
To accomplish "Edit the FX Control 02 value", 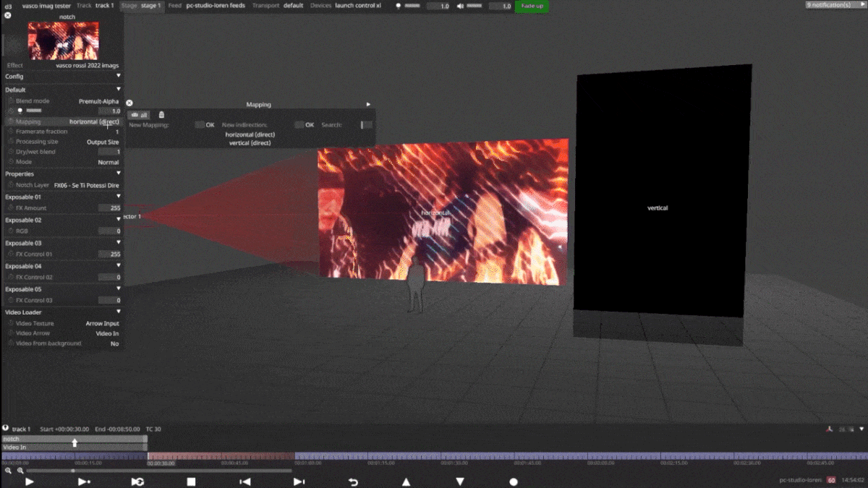I will [110, 277].
